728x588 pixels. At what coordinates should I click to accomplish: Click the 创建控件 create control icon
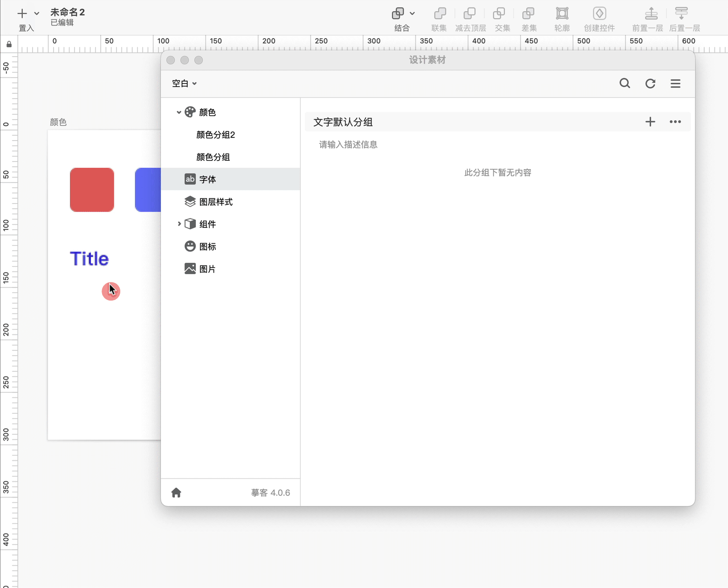599,14
